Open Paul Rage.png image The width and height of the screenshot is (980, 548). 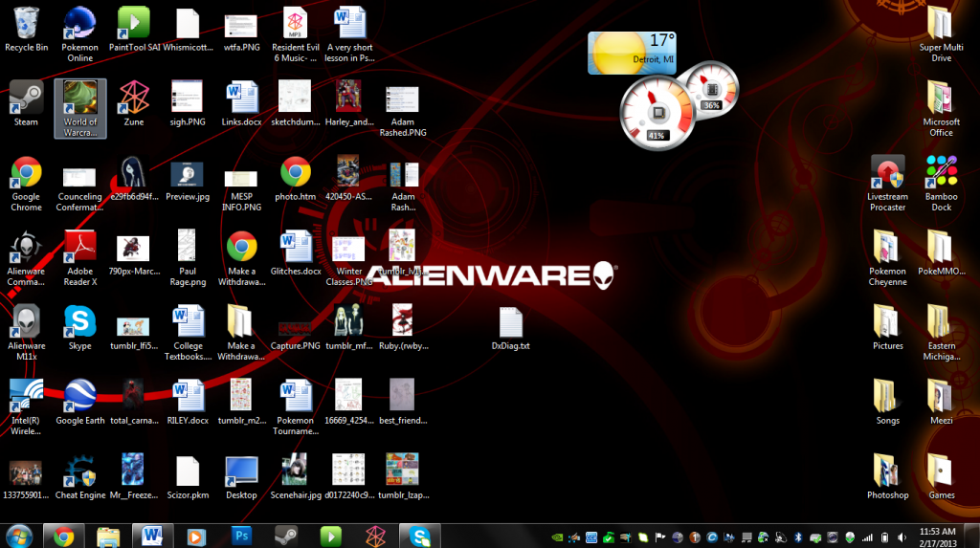pos(188,258)
